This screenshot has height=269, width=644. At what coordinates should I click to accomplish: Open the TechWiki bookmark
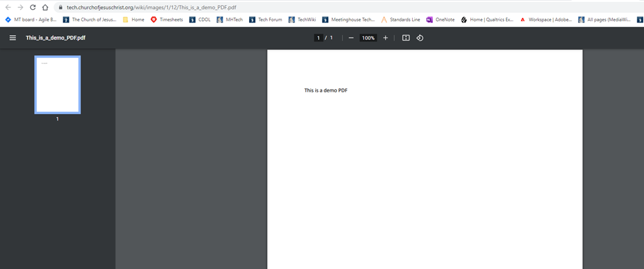[x=302, y=20]
